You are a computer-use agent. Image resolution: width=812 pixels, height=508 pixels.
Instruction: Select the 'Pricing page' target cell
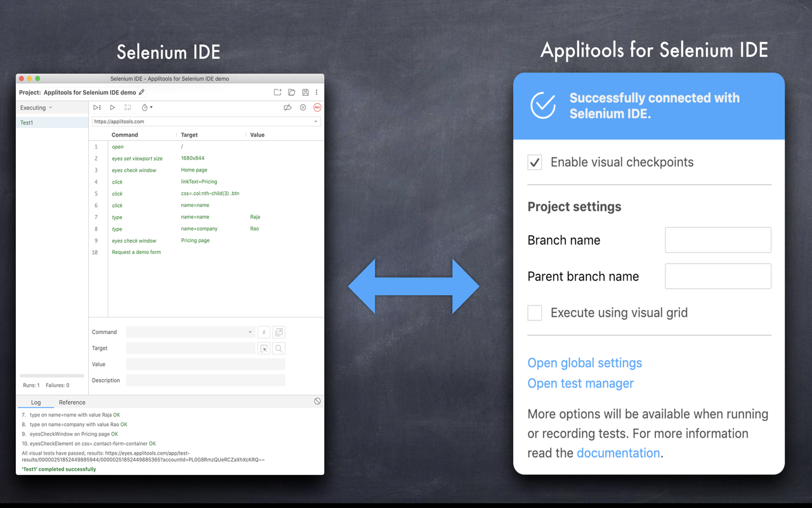coord(195,241)
